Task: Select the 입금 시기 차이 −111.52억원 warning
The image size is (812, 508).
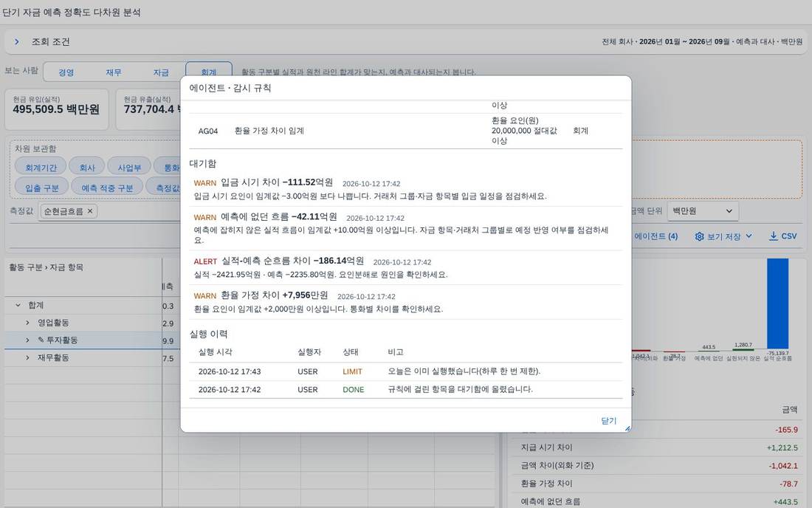Action: coord(405,189)
